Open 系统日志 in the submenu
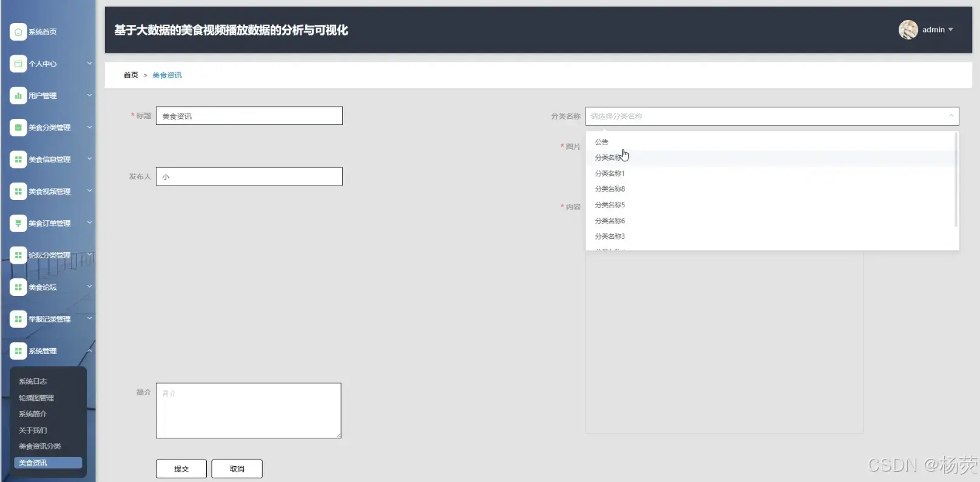This screenshot has height=482, width=980. click(x=33, y=381)
